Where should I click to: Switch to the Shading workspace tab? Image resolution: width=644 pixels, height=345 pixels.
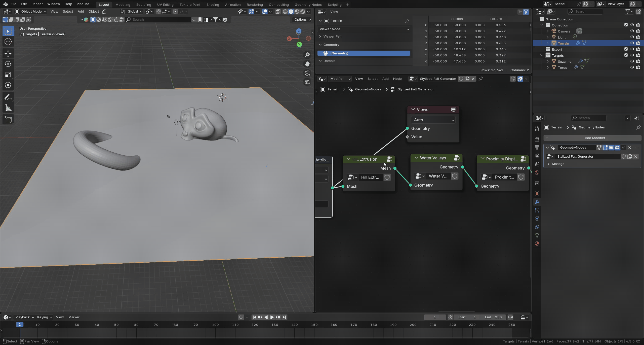pyautogui.click(x=213, y=5)
